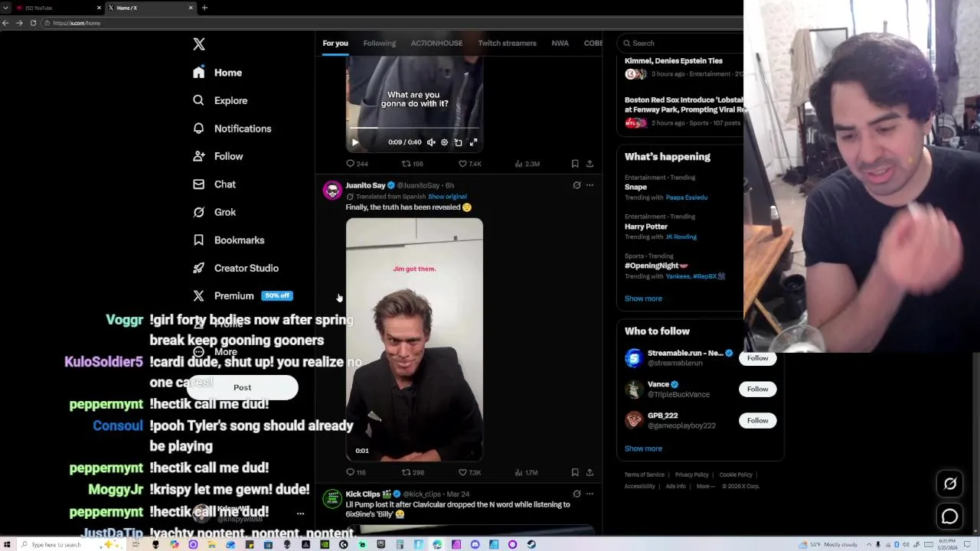This screenshot has height=551, width=980.
Task: Enter fullscreen on top video
Action: click(x=473, y=142)
